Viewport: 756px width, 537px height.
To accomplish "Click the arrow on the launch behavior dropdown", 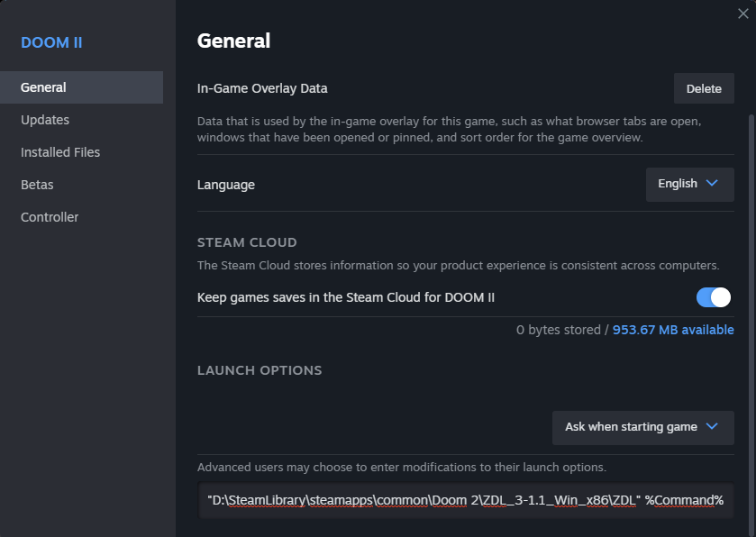I will 712,426.
